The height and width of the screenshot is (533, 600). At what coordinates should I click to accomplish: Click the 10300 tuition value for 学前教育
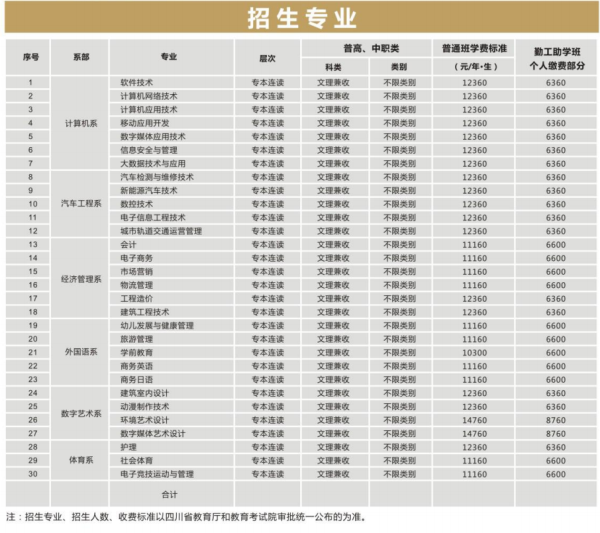tap(474, 352)
